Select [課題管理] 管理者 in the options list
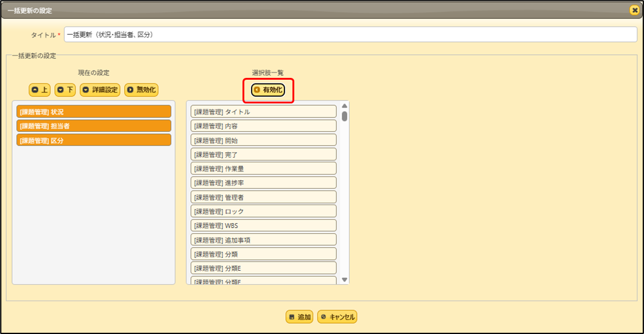644x334 pixels. tap(263, 197)
